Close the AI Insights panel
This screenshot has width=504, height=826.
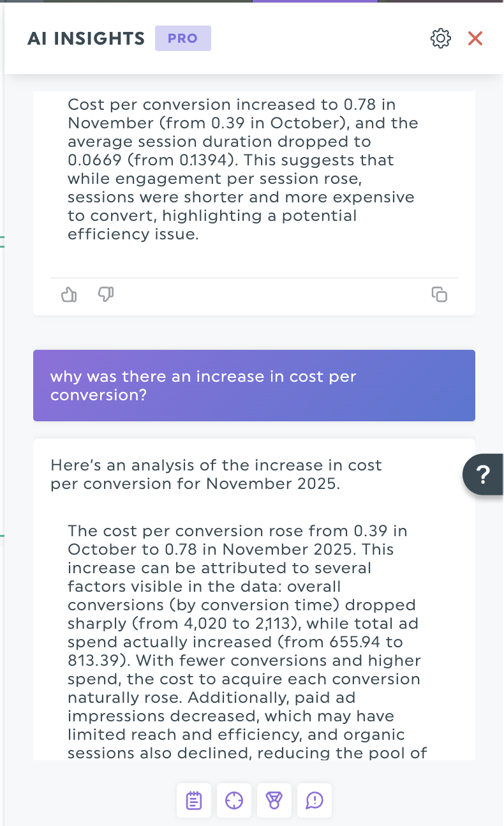[475, 38]
